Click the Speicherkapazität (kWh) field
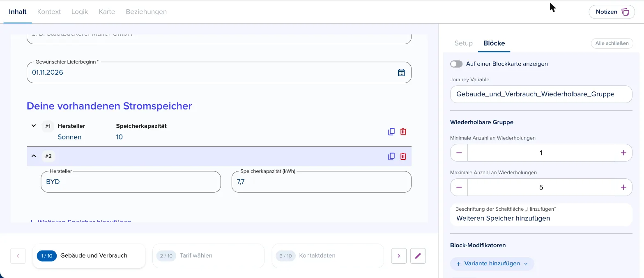 [321, 182]
